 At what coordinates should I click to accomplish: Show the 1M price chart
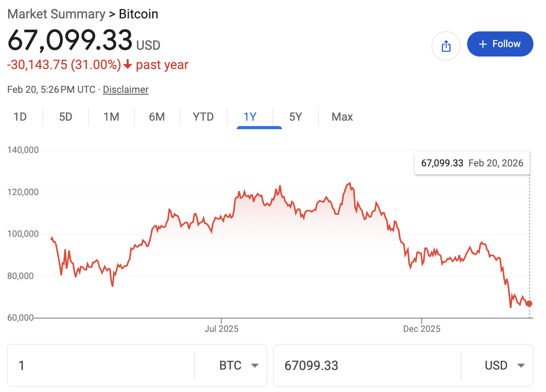(111, 117)
